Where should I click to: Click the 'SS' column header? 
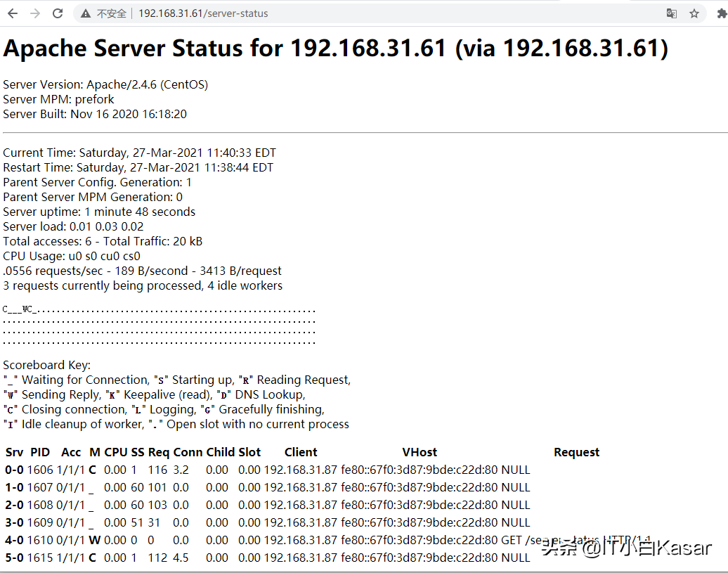138,452
